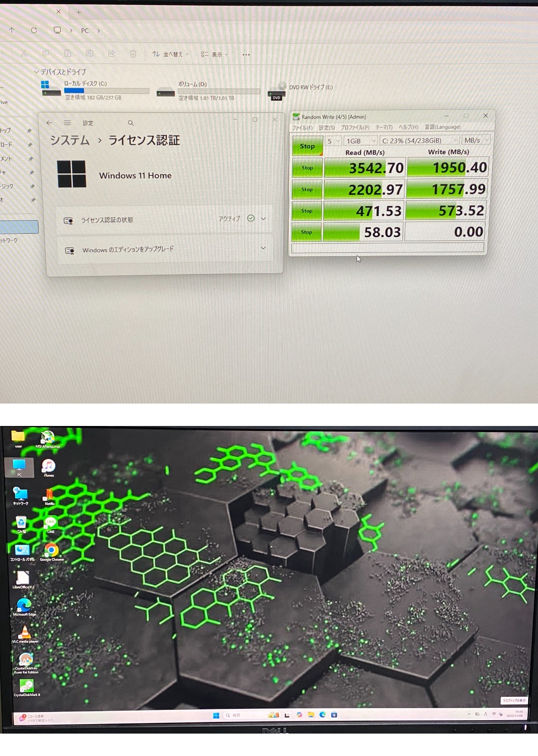538x756 pixels.
Task: Expand the ライセンス認証の状態 row
Action: coord(263,219)
